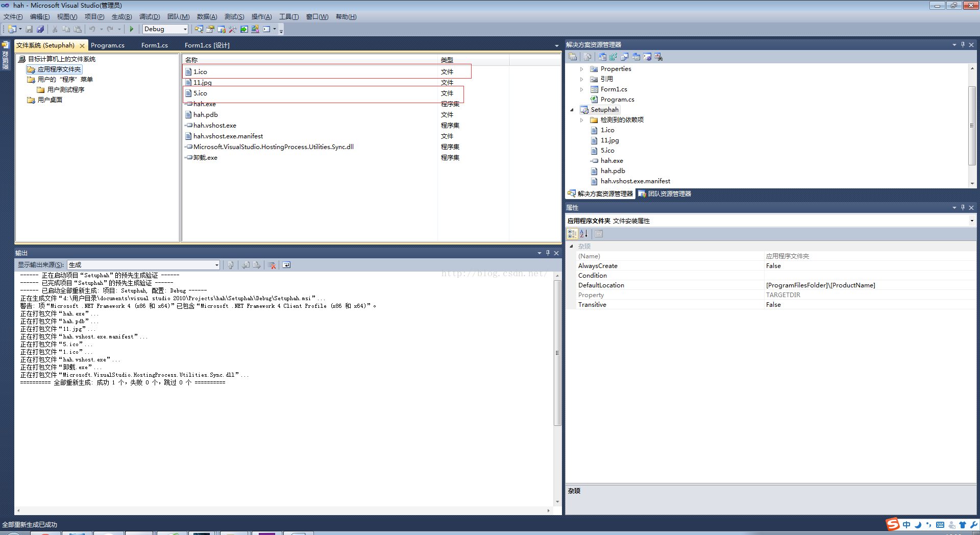Open Find in Files from toolbar
Image resolution: width=980 pixels, height=535 pixels.
pyautogui.click(x=199, y=29)
